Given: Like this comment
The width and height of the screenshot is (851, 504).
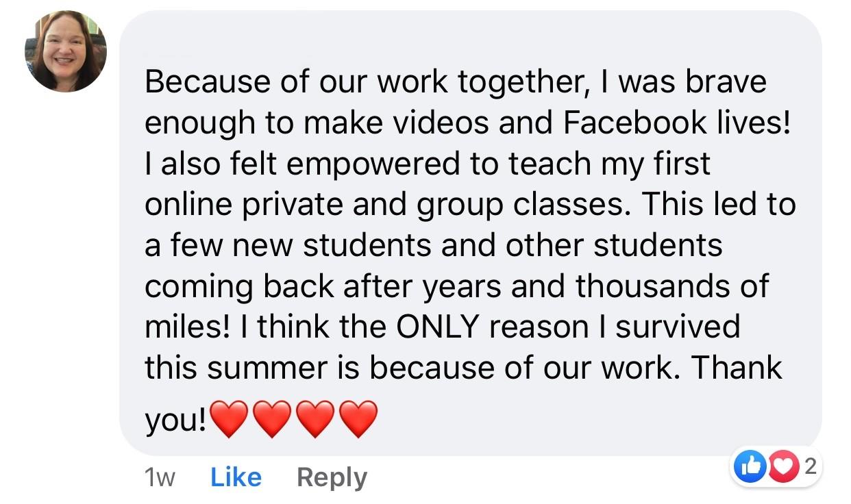Looking at the screenshot, I should pyautogui.click(x=236, y=477).
